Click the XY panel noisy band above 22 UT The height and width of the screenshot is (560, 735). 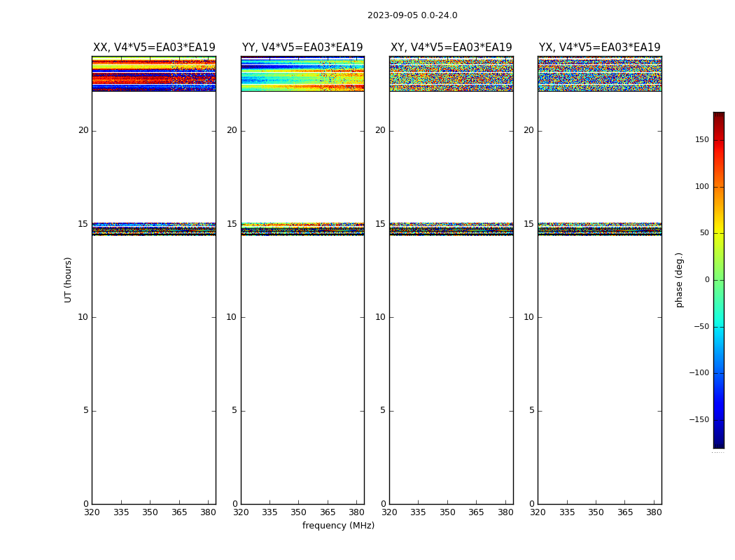tap(451, 73)
